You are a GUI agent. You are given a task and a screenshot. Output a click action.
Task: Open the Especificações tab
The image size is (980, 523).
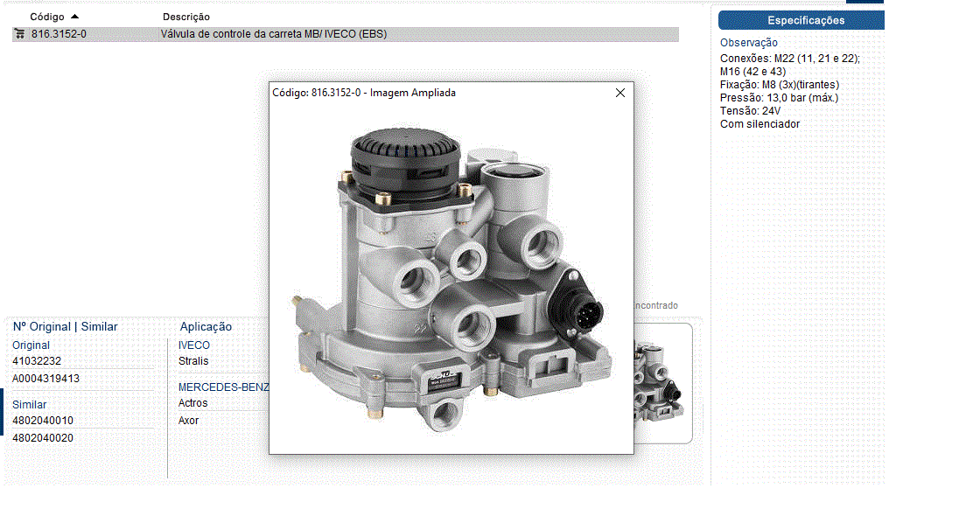click(x=805, y=20)
